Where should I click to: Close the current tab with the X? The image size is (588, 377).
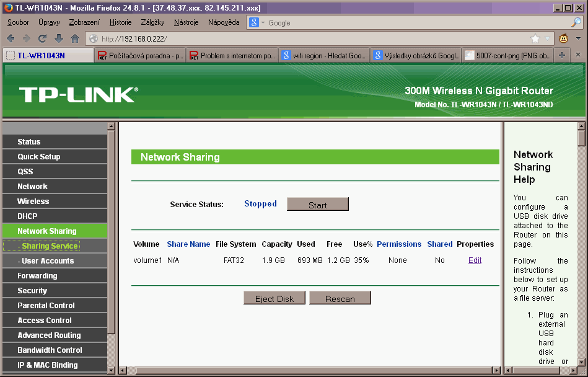pyautogui.click(x=578, y=55)
